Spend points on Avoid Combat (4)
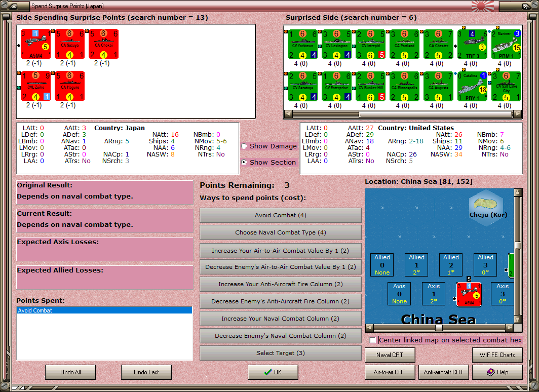The width and height of the screenshot is (539, 392). [x=281, y=215]
